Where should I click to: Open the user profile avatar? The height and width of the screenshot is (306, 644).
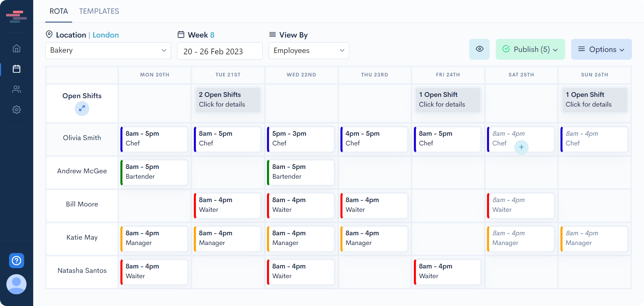pos(16,284)
